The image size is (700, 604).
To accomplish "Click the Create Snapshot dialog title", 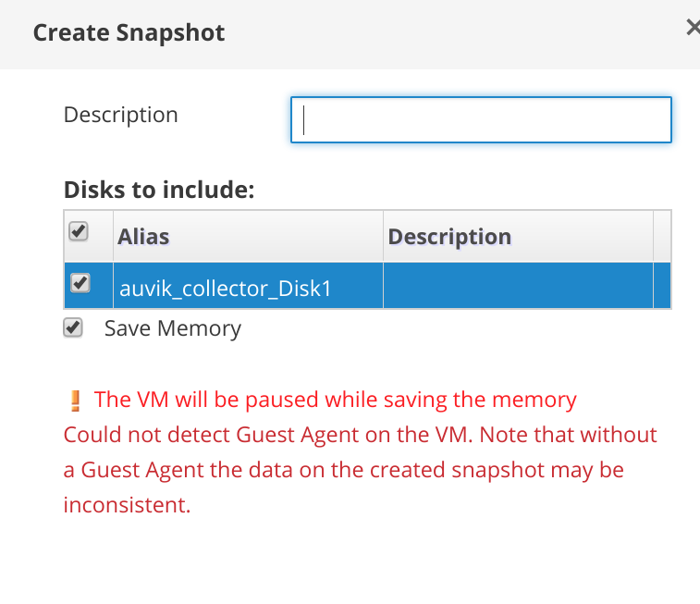I will pos(129,33).
